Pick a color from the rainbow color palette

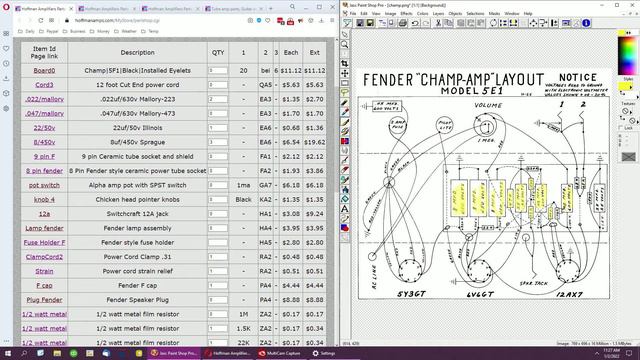[626, 56]
